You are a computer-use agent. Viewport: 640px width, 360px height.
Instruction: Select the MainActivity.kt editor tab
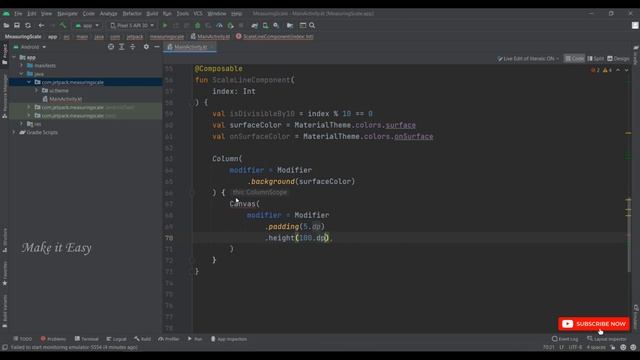191,47
